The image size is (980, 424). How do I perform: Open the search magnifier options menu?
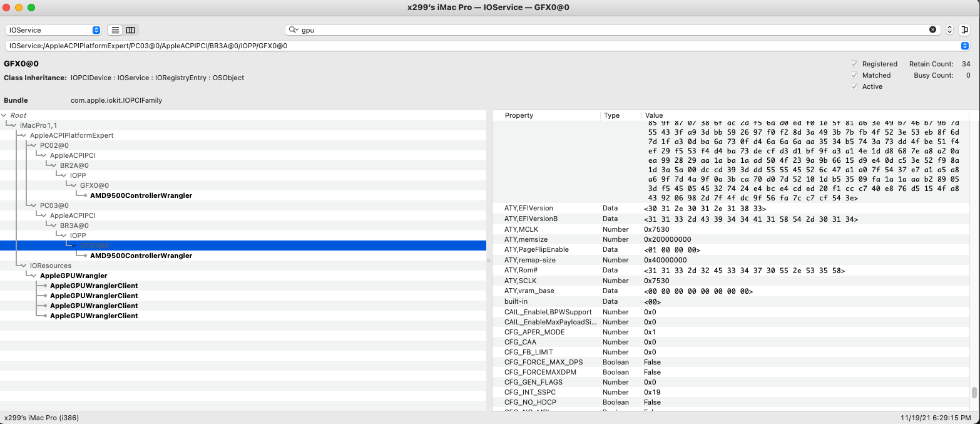click(293, 30)
